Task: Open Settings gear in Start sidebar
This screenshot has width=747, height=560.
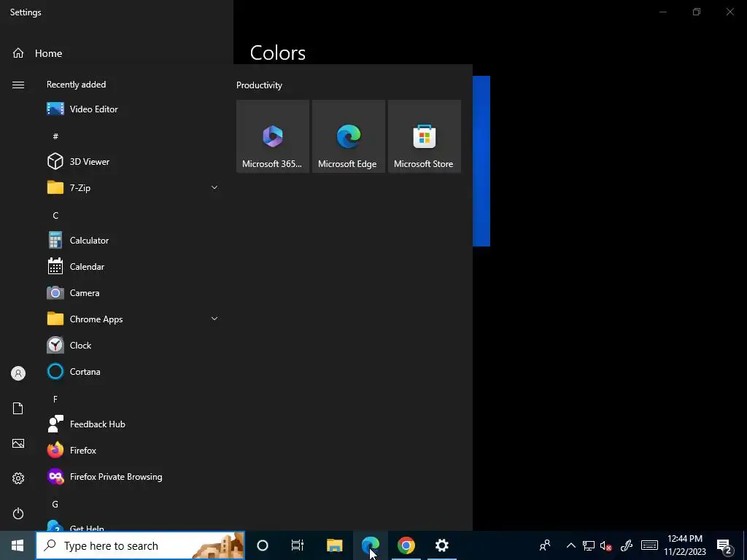Action: pos(18,478)
